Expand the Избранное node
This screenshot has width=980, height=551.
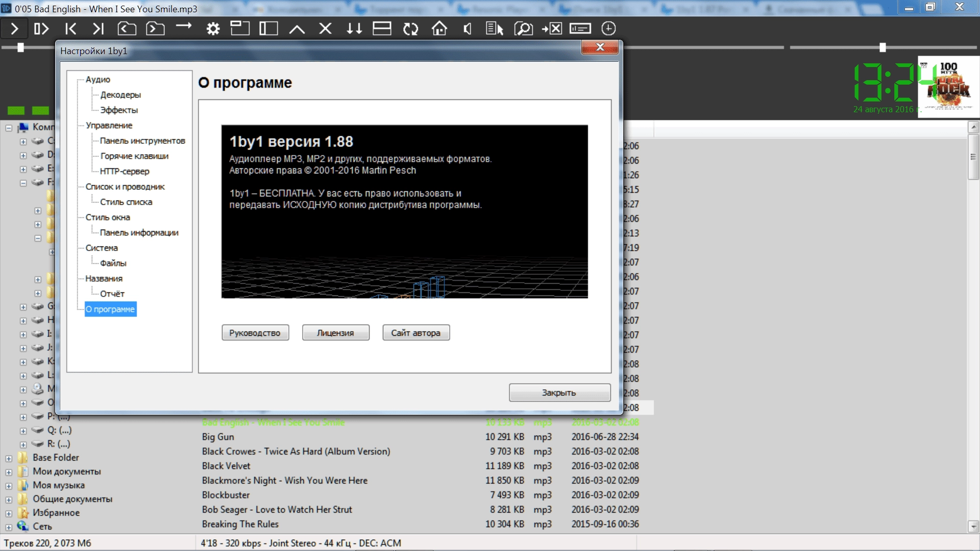[x=9, y=514]
